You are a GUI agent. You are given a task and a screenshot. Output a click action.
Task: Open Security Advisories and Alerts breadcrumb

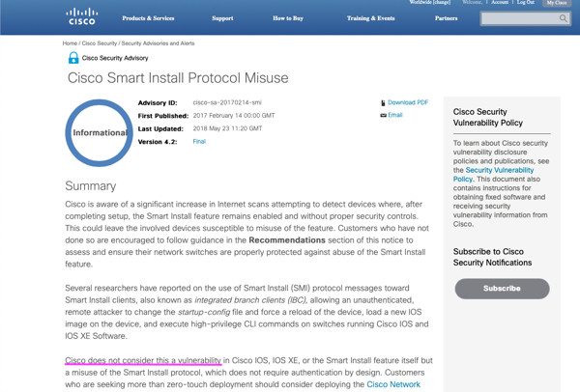coord(158,43)
